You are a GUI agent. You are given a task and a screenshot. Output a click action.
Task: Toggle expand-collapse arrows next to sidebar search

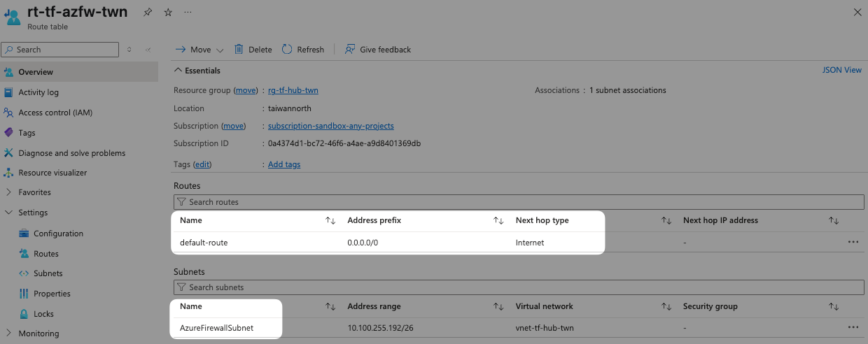coord(129,50)
